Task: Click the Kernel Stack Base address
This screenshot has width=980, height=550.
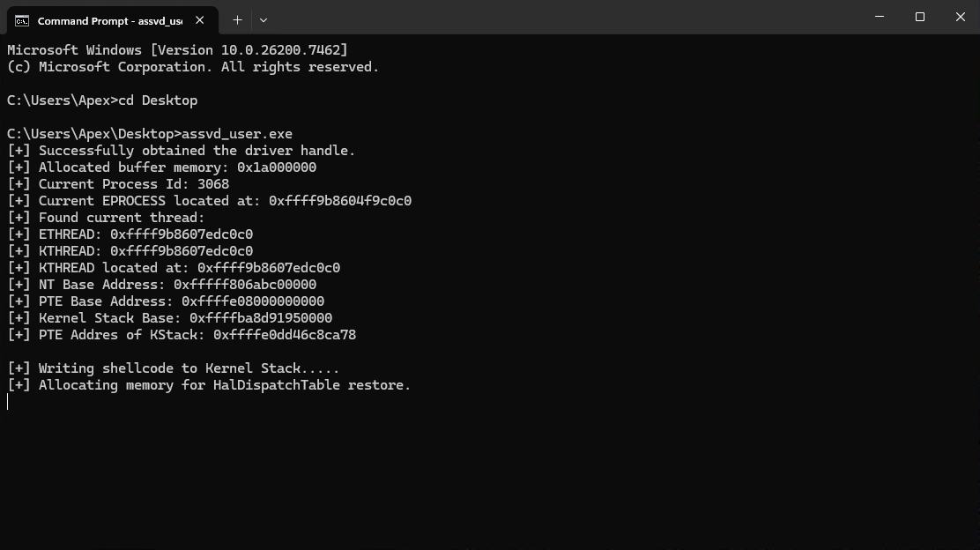Action: coord(261,318)
